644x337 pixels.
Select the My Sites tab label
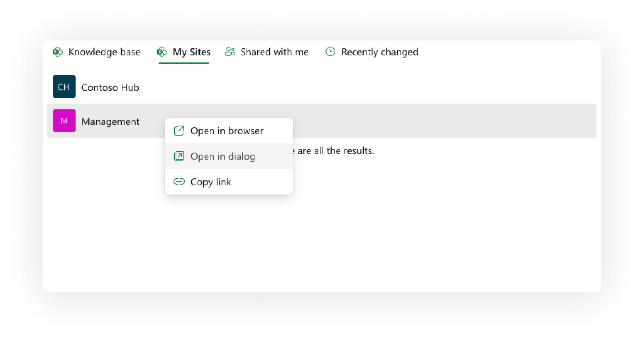point(192,52)
